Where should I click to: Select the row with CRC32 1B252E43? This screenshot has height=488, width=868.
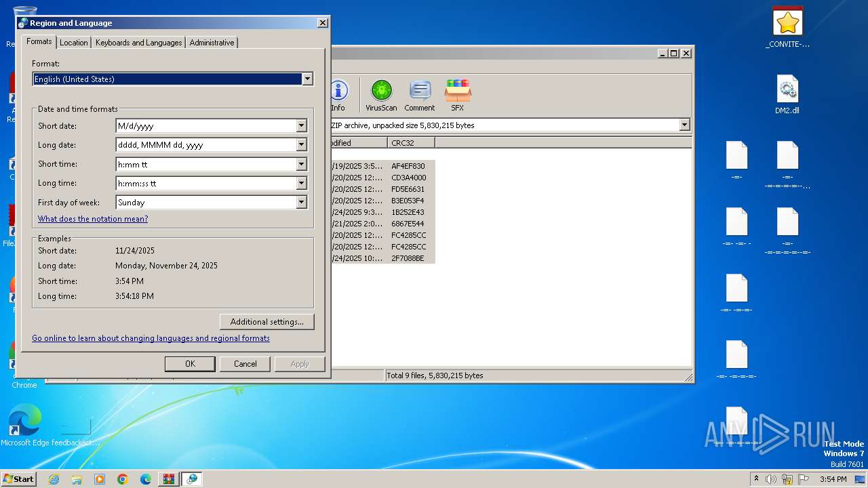(382, 212)
